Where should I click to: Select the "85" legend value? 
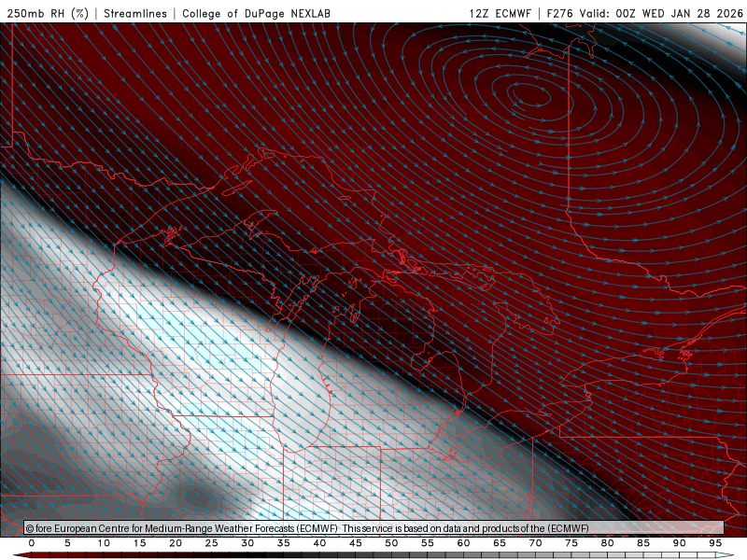click(643, 543)
